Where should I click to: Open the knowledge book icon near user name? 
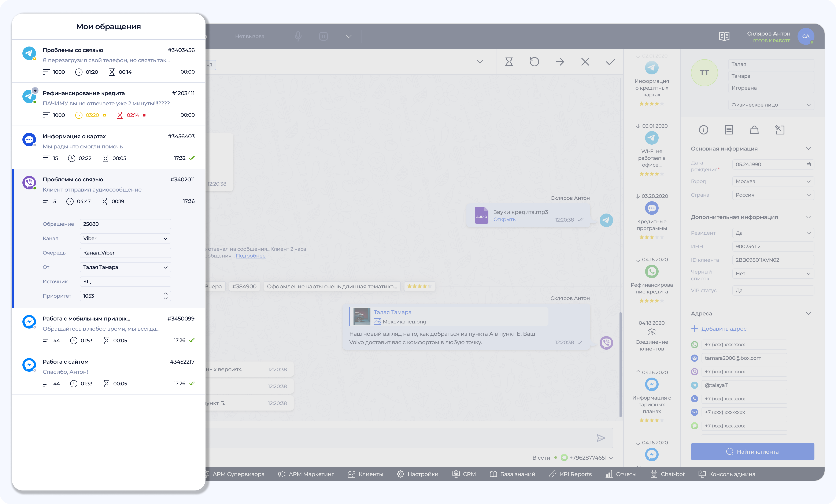click(x=724, y=36)
